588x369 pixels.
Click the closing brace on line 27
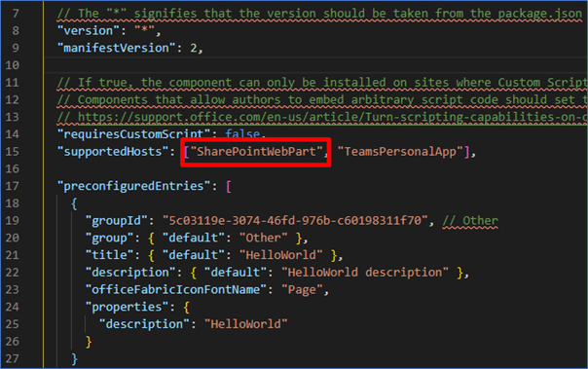click(x=74, y=359)
